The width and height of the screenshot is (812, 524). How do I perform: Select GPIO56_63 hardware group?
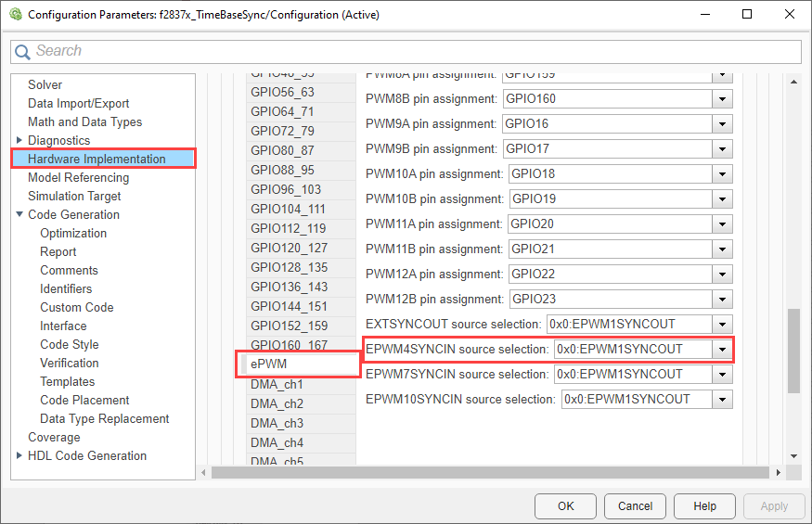[301, 92]
